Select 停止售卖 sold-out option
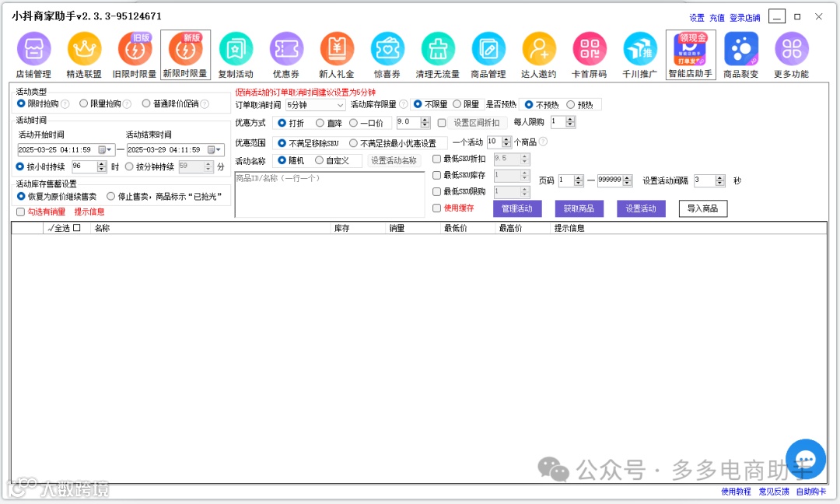The image size is (840, 504). 111,197
